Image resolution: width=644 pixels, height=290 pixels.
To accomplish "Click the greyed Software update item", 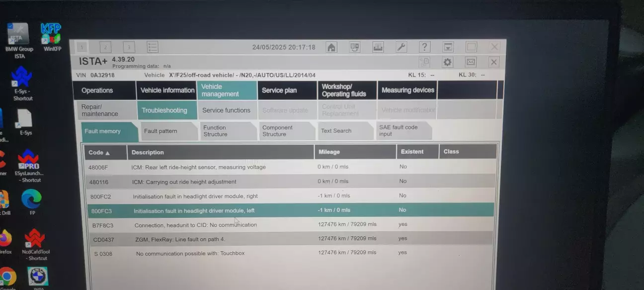I will pyautogui.click(x=287, y=110).
